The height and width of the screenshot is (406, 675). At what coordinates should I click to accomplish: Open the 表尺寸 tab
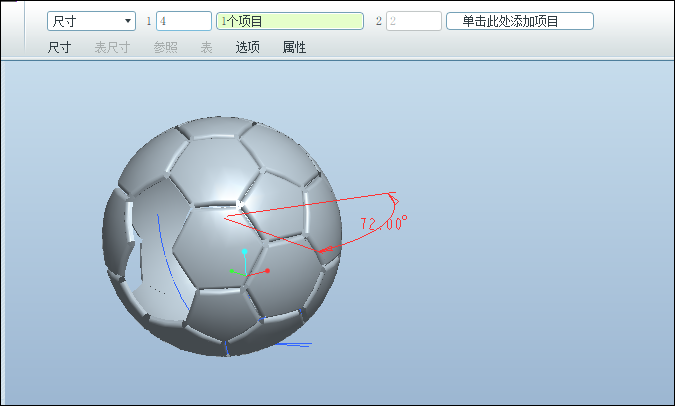(112, 47)
